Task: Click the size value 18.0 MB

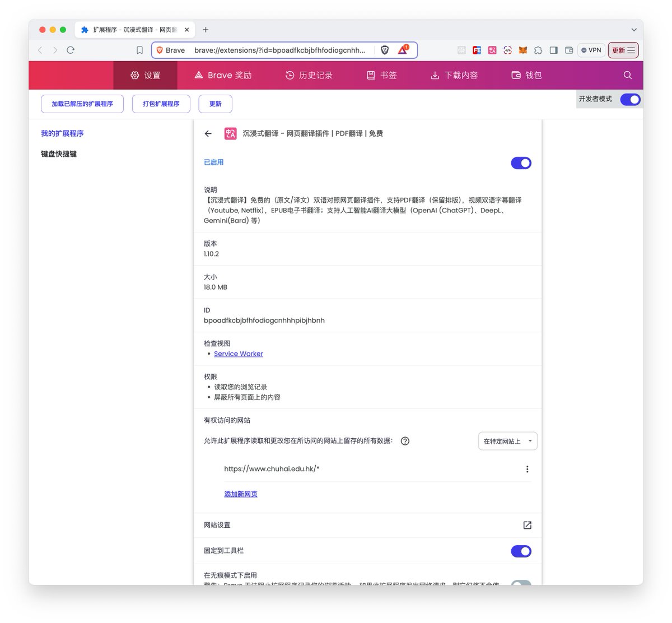Action: pyautogui.click(x=216, y=287)
